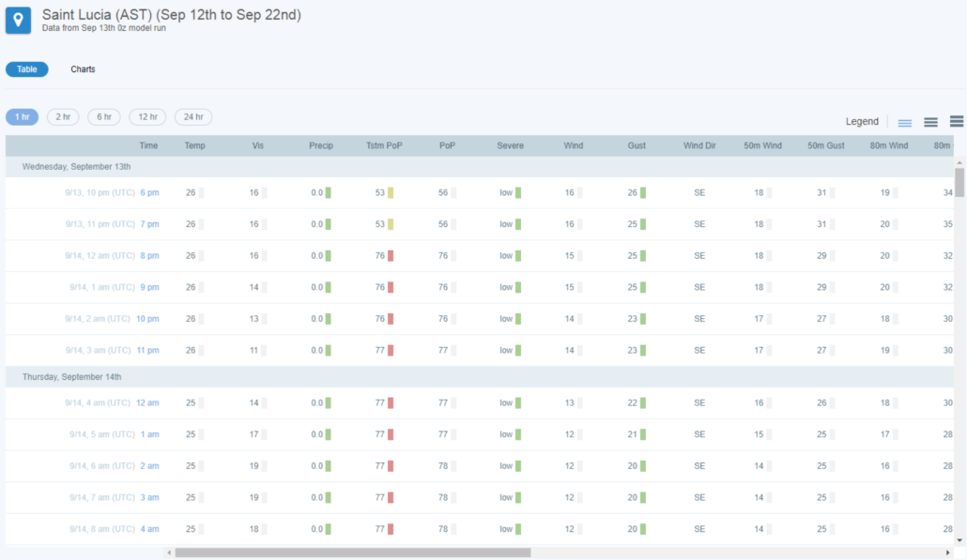
Task: Click the 7 pm time link
Action: pyautogui.click(x=149, y=224)
